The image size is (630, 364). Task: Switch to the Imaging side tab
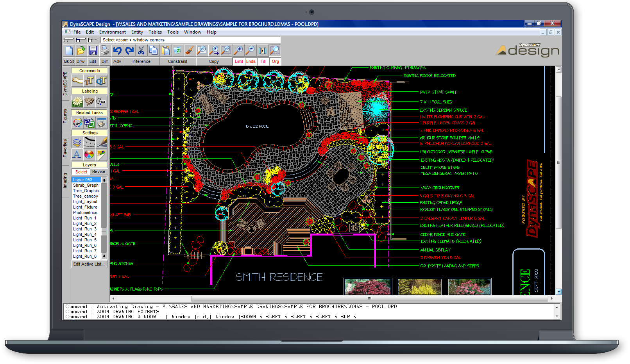click(65, 180)
